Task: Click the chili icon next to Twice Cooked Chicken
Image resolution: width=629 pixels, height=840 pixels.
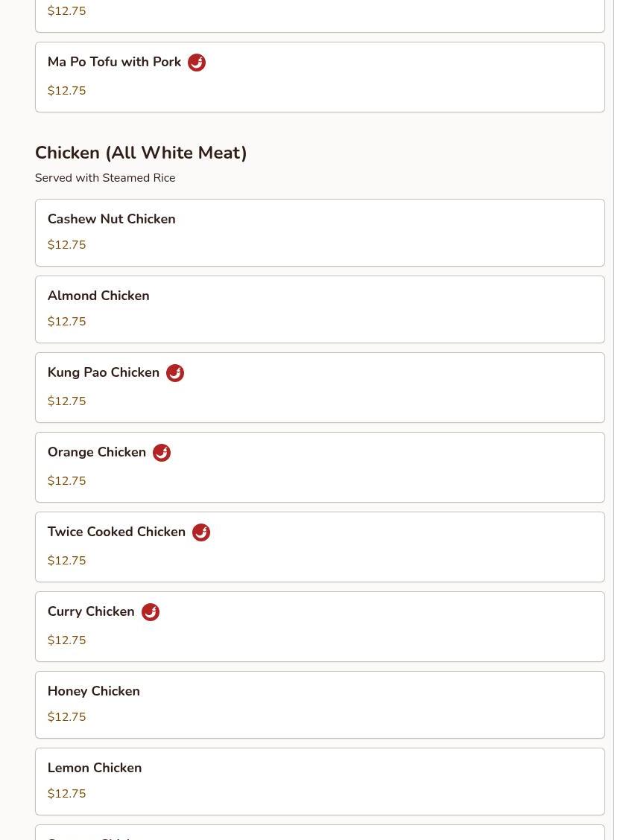Action: 201,532
